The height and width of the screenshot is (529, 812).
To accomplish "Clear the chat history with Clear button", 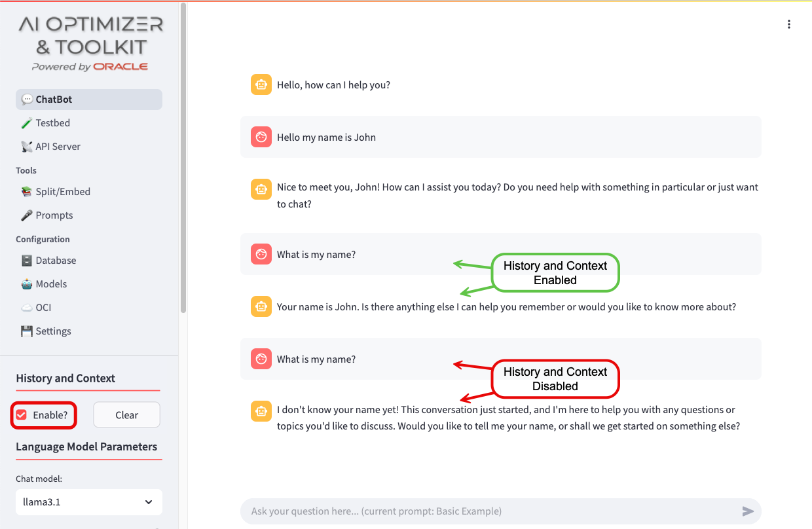I will pos(127,415).
